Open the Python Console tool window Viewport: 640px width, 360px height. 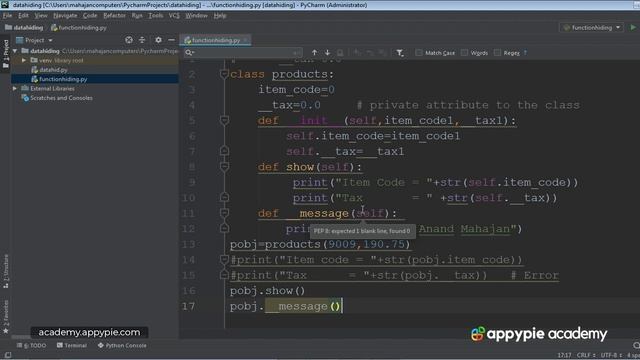click(x=122, y=346)
